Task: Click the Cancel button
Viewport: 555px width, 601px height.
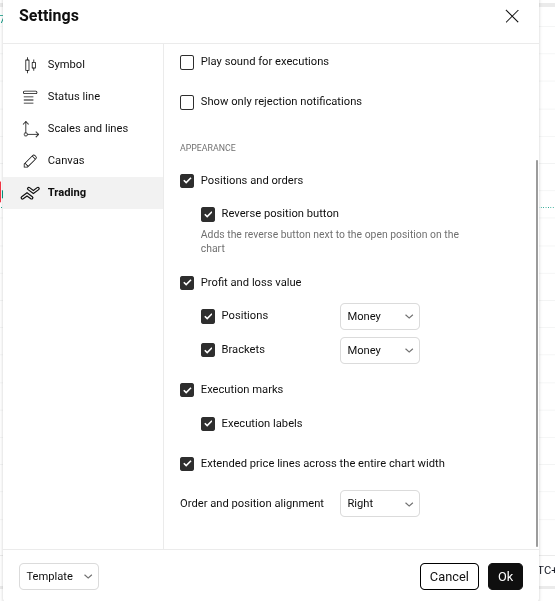Action: pyautogui.click(x=449, y=576)
